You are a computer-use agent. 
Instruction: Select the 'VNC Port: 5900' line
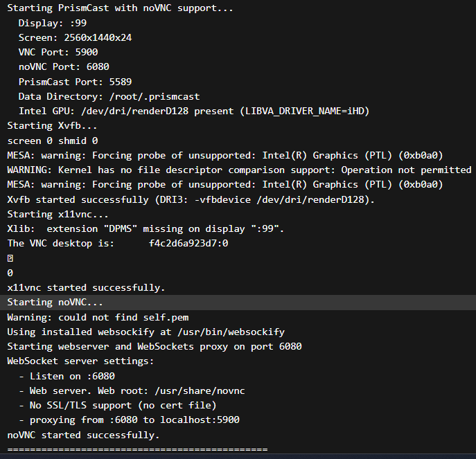tap(58, 52)
